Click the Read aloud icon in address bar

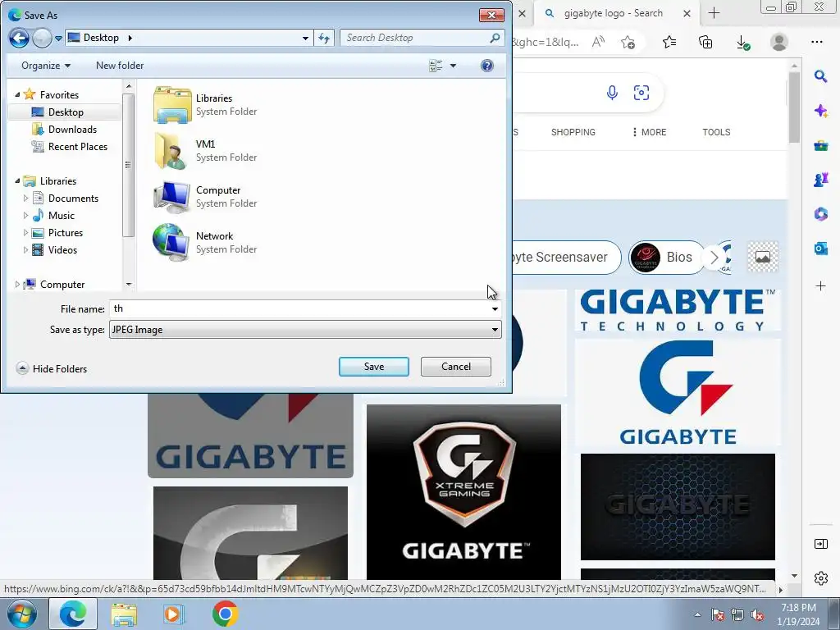598,42
